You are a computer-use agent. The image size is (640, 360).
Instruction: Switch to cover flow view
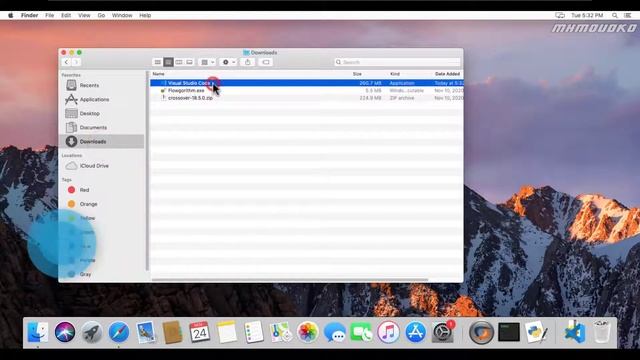coord(189,62)
